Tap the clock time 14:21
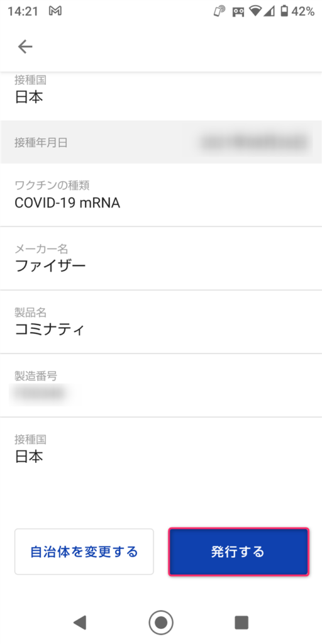 [23, 11]
